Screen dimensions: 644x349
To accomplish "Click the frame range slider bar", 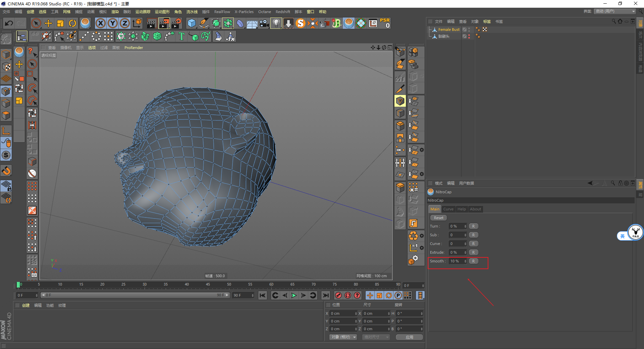I will (x=135, y=295).
